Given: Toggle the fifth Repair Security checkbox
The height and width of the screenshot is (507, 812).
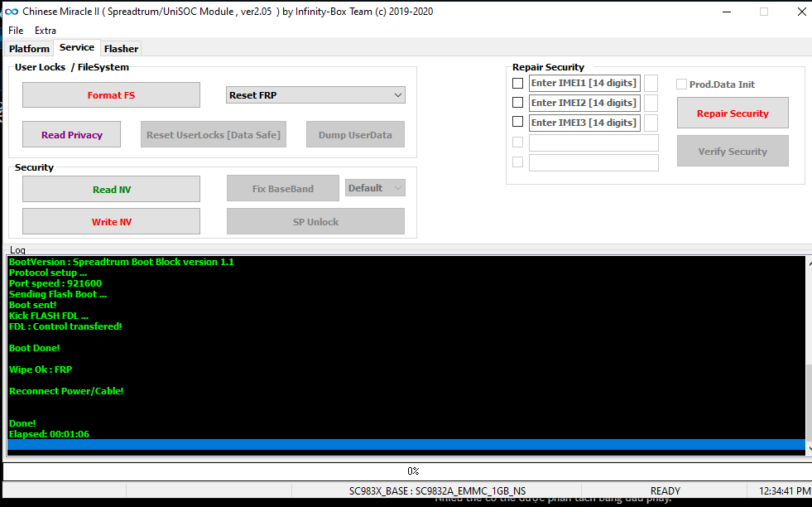Looking at the screenshot, I should coord(517,162).
